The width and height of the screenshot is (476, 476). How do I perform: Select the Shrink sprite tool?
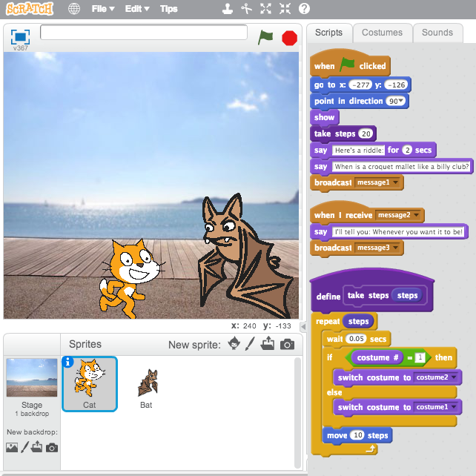[x=285, y=9]
